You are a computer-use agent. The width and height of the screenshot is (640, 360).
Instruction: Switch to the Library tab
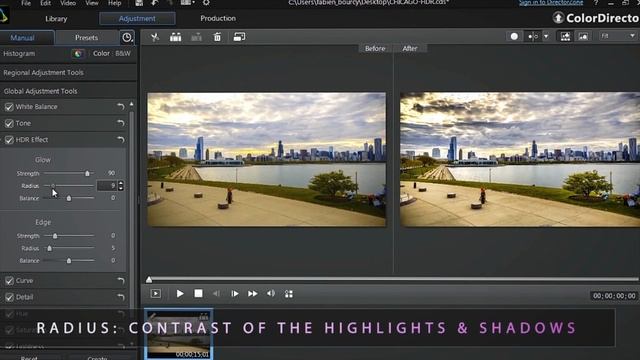click(x=56, y=19)
